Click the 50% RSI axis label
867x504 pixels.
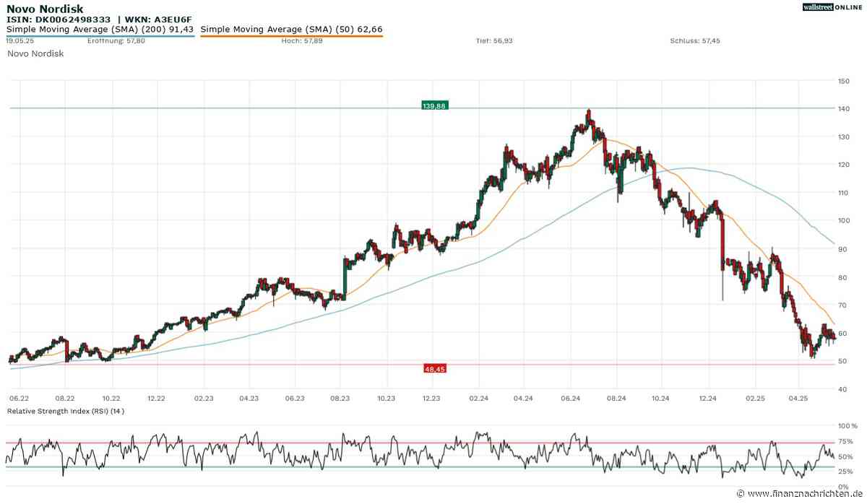click(845, 456)
